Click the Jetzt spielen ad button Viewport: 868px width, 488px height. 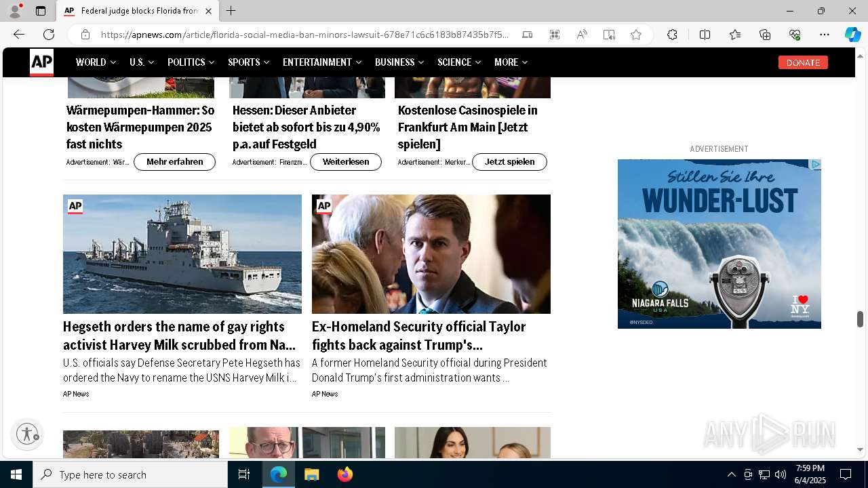pyautogui.click(x=509, y=162)
